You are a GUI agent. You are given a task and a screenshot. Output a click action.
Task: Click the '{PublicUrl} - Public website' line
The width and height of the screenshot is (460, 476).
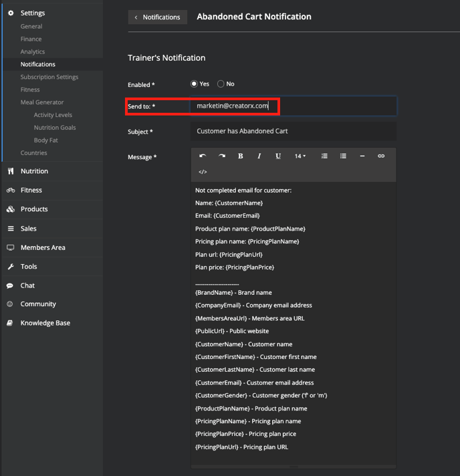(232, 331)
